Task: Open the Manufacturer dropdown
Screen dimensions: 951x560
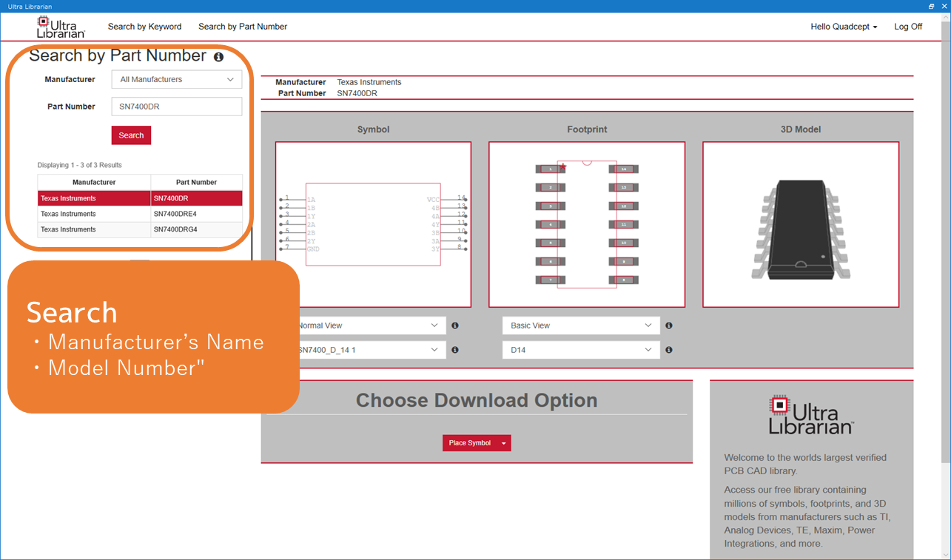Action: tap(176, 79)
